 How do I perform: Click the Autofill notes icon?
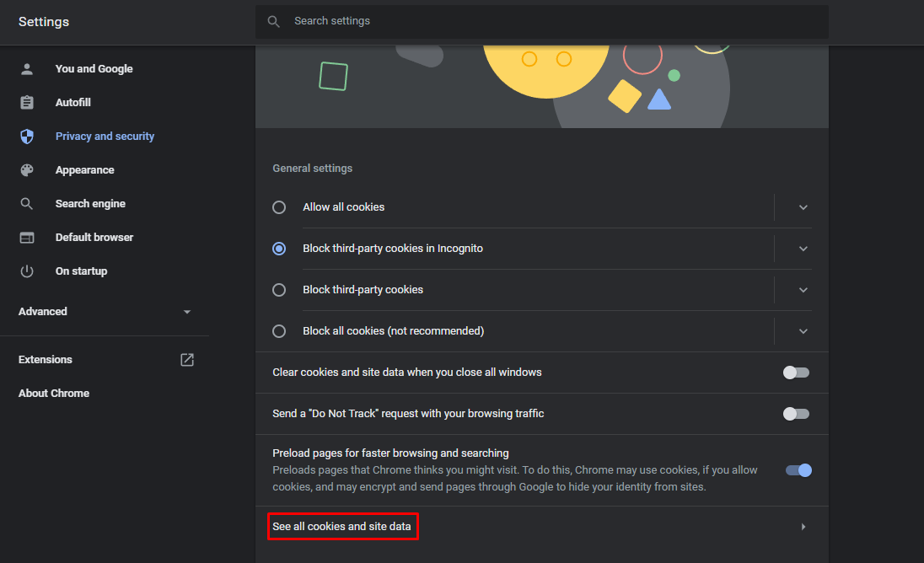click(26, 102)
